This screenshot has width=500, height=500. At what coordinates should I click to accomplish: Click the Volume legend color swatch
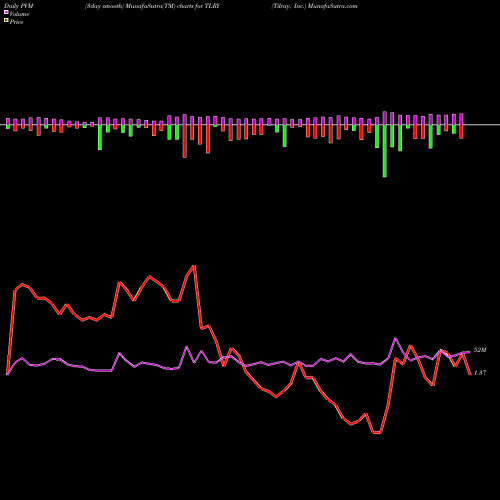6,12
